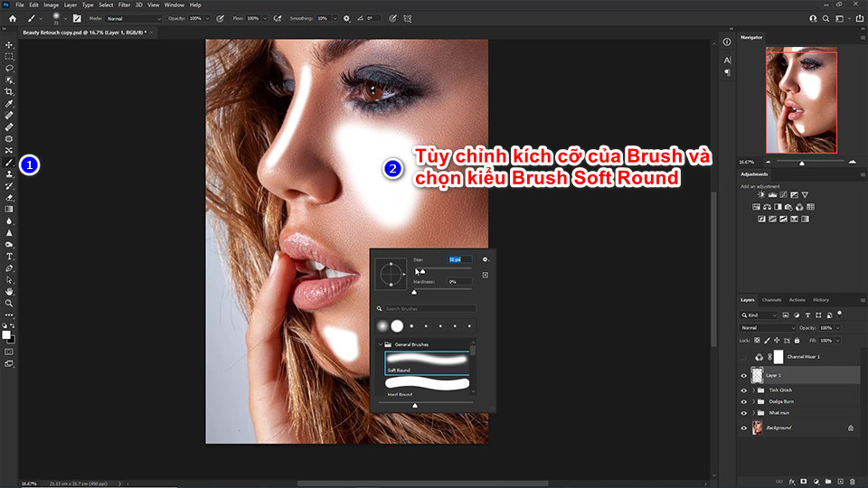Expand the Dodge Burn layer group
The image size is (868, 488).
click(753, 401)
